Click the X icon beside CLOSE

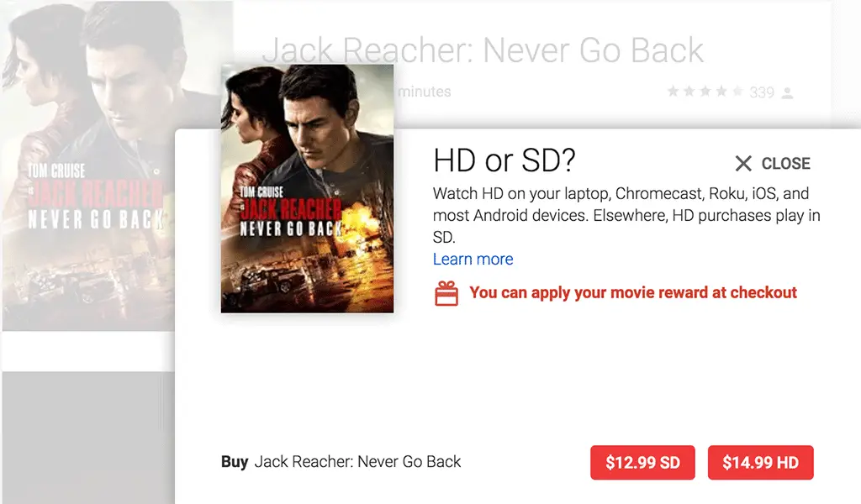pyautogui.click(x=743, y=164)
